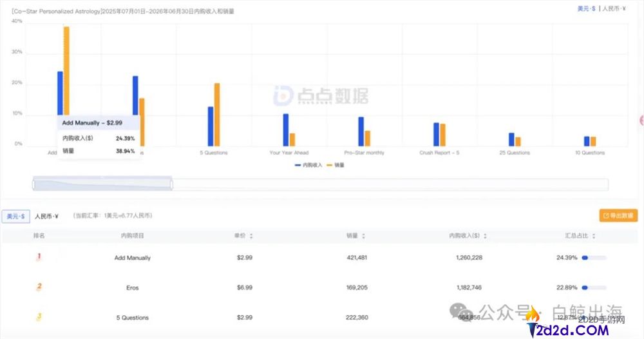Click the rank 3 medal icon
The width and height of the screenshot is (644, 339).
tap(39, 317)
